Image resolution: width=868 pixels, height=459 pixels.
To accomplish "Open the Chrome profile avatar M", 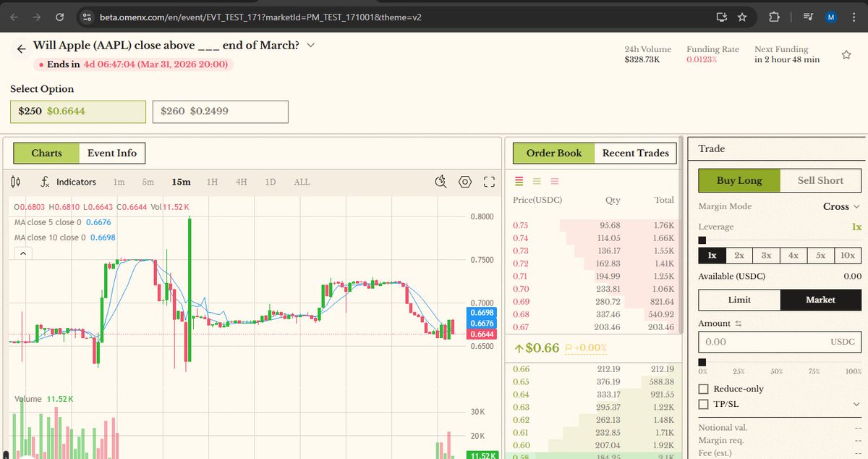I will [831, 17].
